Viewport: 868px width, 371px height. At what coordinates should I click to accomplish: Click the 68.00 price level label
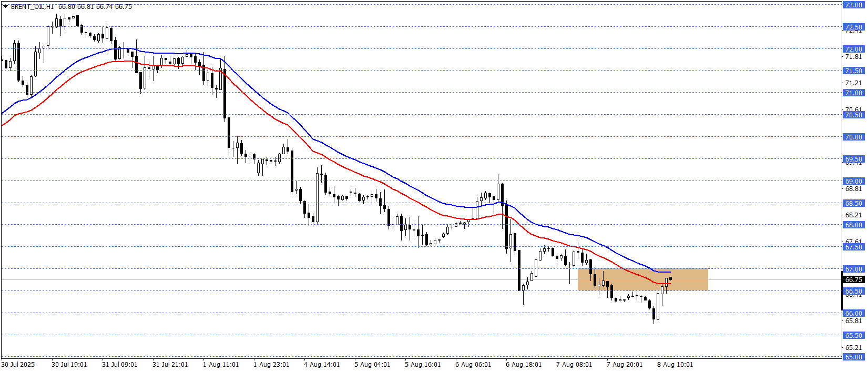click(853, 225)
